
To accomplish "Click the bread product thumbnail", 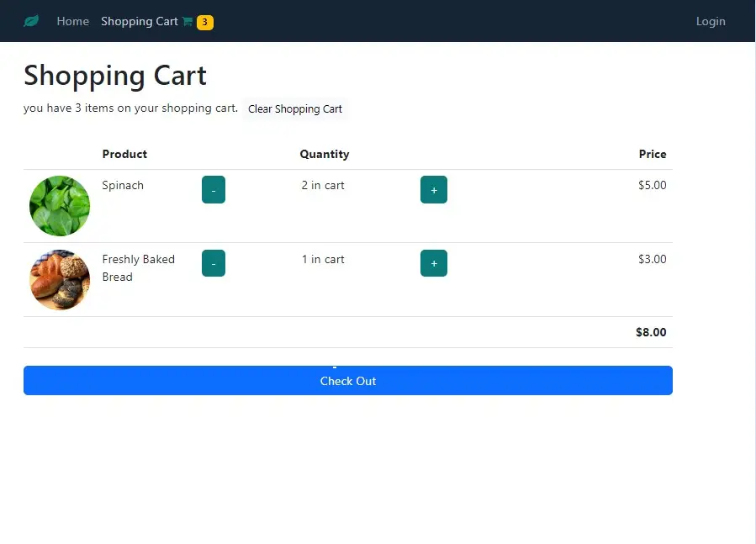I will [60, 280].
